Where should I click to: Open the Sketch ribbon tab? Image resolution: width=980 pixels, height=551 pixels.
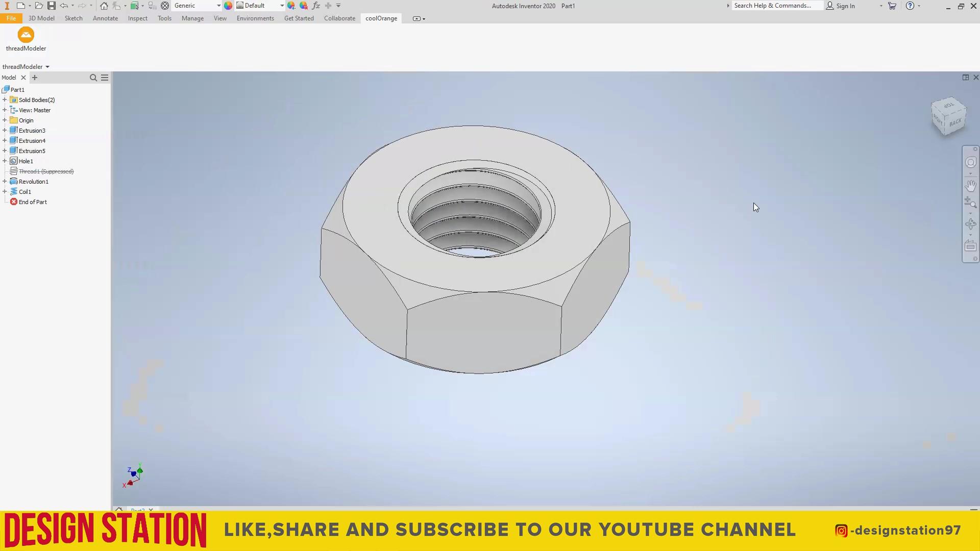pyautogui.click(x=73, y=18)
